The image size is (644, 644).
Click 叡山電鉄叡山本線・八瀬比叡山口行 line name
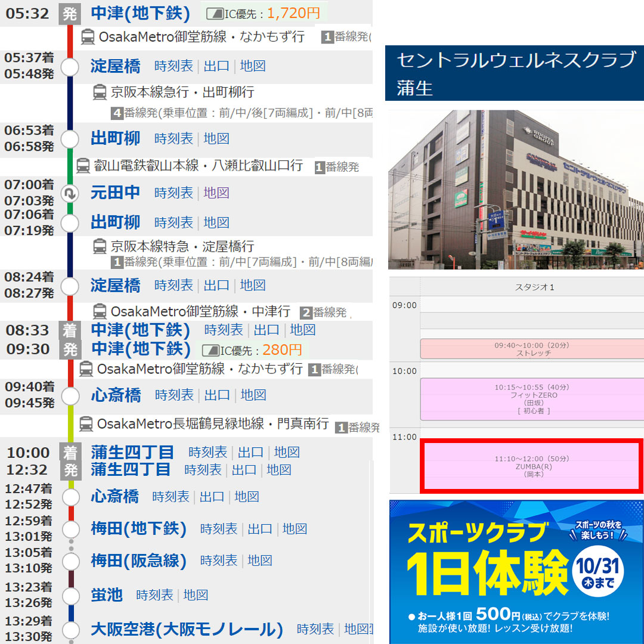pyautogui.click(x=199, y=166)
